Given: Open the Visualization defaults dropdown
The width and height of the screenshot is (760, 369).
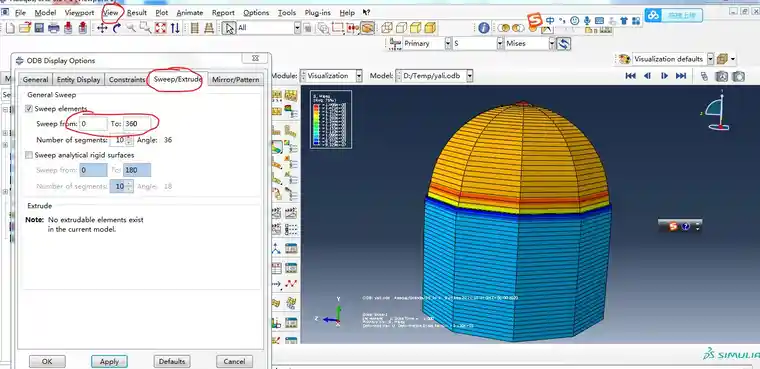Looking at the screenshot, I should [x=711, y=59].
